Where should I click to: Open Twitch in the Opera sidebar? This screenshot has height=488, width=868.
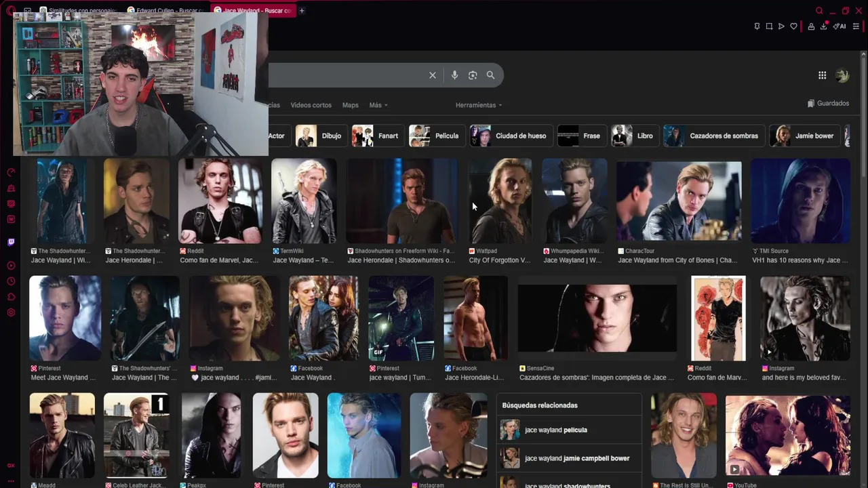tap(11, 242)
